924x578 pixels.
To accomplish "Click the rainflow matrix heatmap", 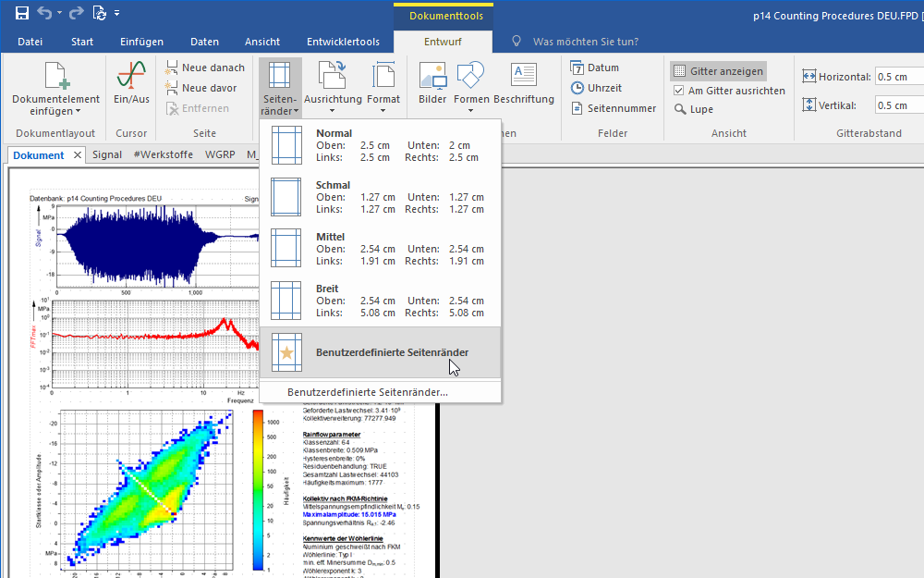I will coord(147,489).
